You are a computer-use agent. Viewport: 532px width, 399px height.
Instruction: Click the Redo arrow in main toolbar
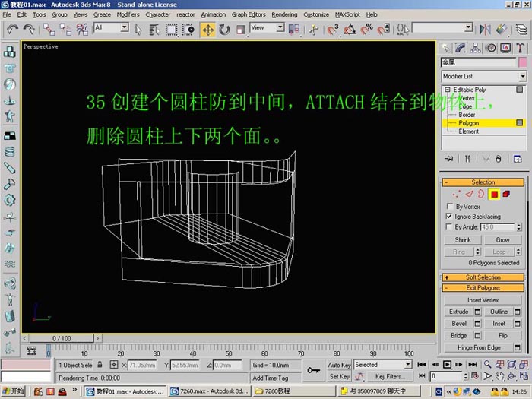29,29
